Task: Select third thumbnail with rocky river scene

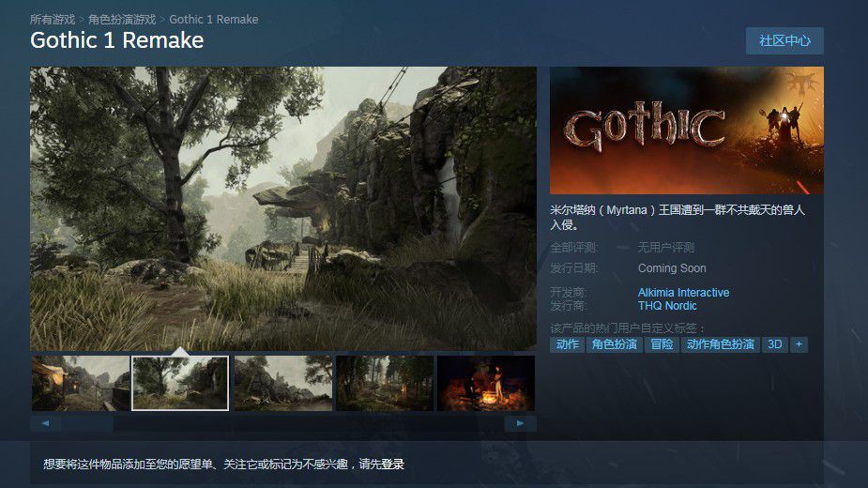Action: 283,383
